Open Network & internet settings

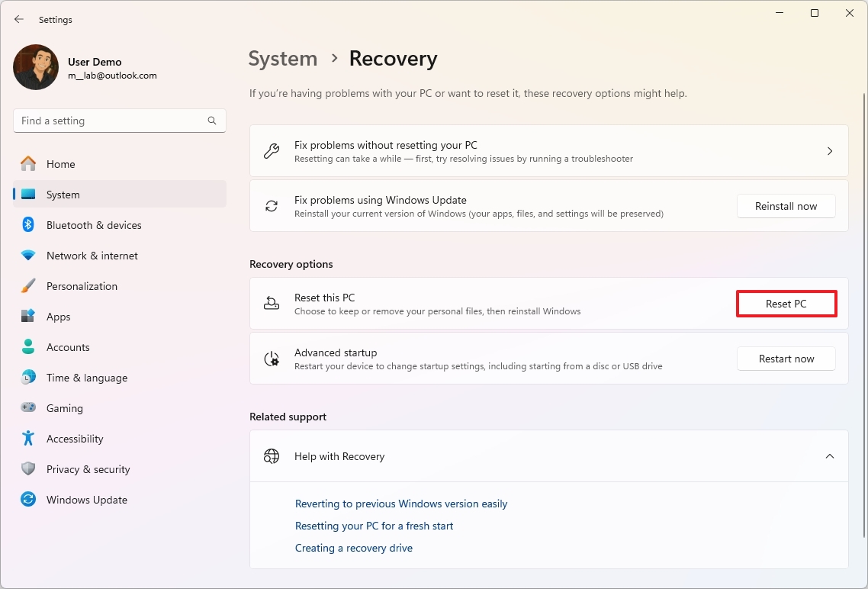(x=120, y=255)
